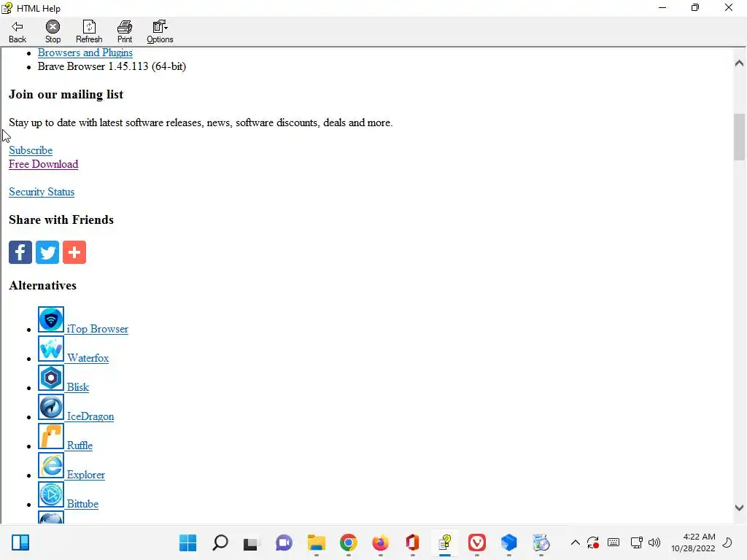Click the Back toolbar button
The image size is (747, 560).
[18, 32]
